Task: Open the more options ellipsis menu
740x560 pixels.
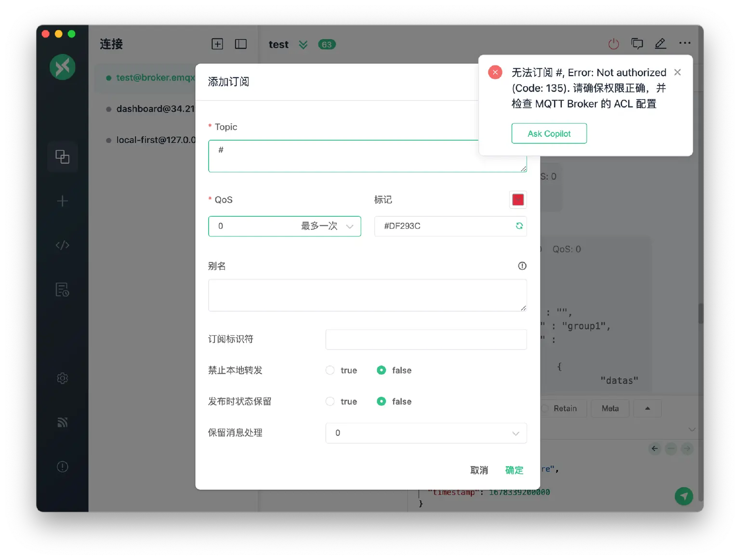Action: tap(685, 43)
